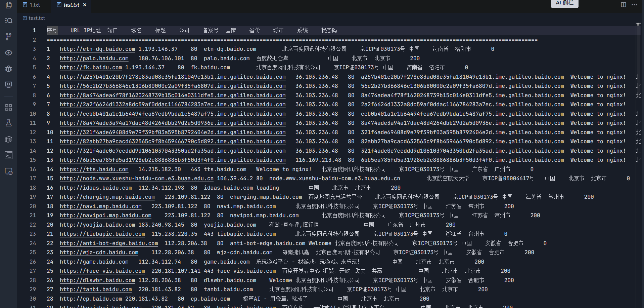The image size is (644, 308).
Task: Click the vertical scrollbar thumb at top
Action: pos(638,24)
